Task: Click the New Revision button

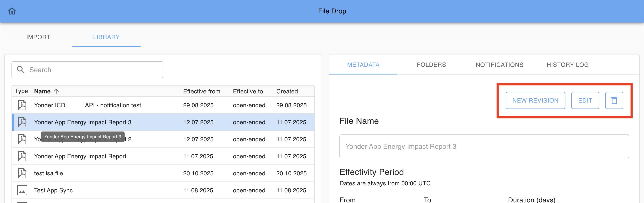Action: pos(535,100)
